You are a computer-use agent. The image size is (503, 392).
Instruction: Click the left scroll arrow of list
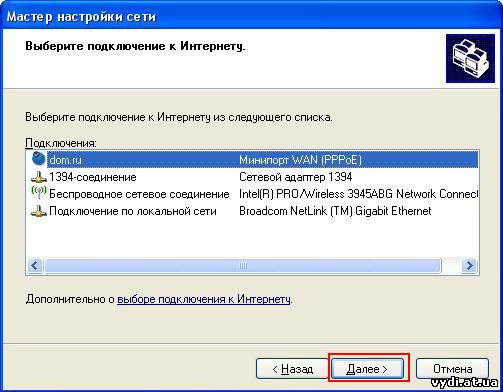[x=35, y=266]
